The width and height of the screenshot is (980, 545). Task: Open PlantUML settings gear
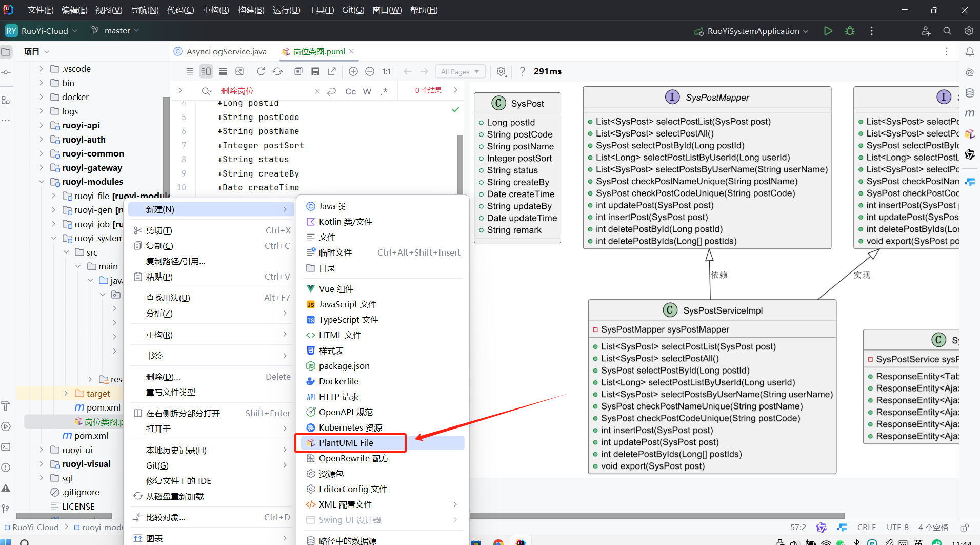pyautogui.click(x=502, y=72)
